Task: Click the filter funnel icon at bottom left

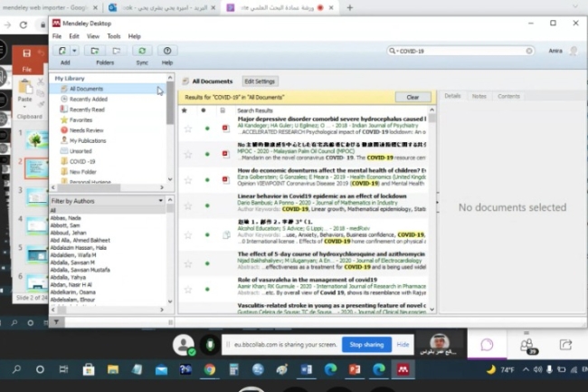Action: (x=56, y=322)
